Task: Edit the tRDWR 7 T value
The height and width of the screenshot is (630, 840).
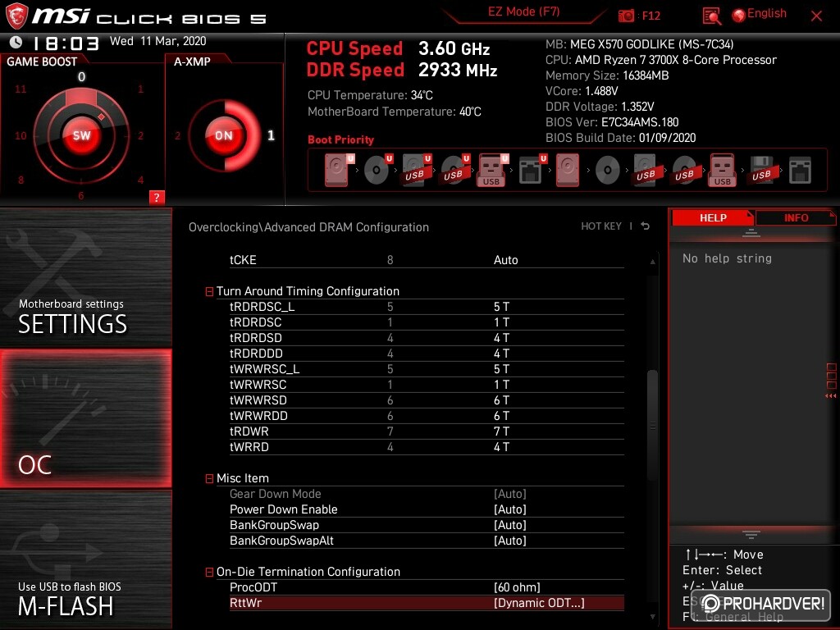Action: coord(501,431)
